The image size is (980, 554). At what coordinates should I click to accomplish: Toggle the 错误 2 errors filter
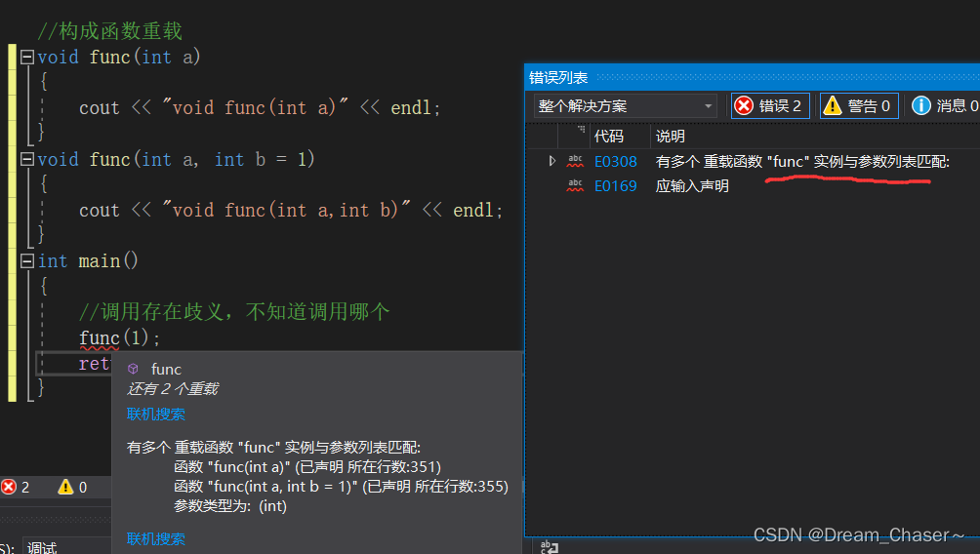pyautogui.click(x=770, y=105)
